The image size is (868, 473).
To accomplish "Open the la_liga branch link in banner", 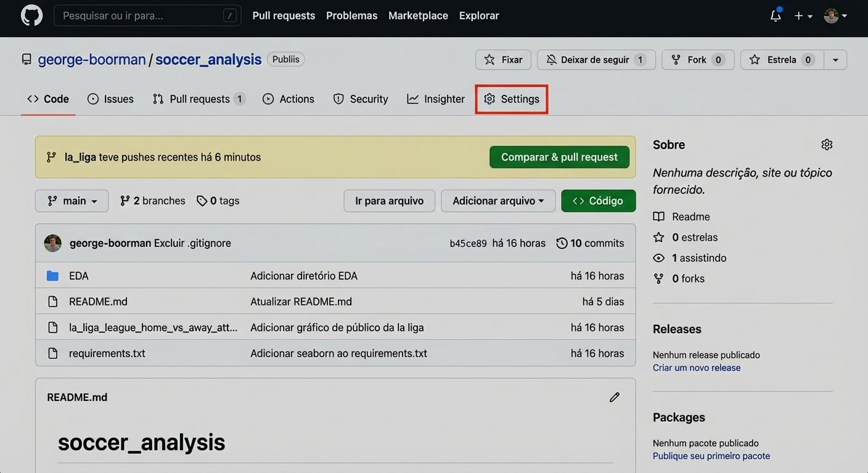I will pyautogui.click(x=80, y=157).
